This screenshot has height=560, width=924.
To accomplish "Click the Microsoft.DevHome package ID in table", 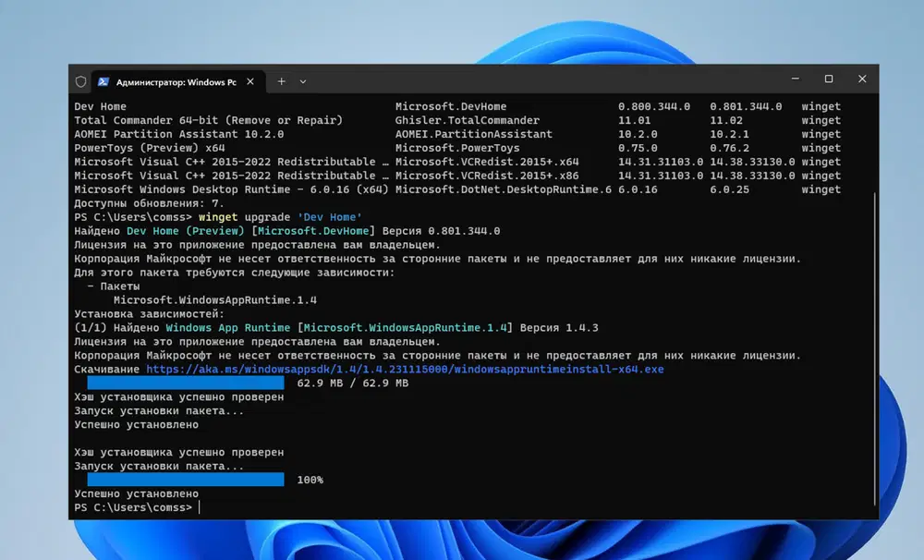I will point(451,106).
